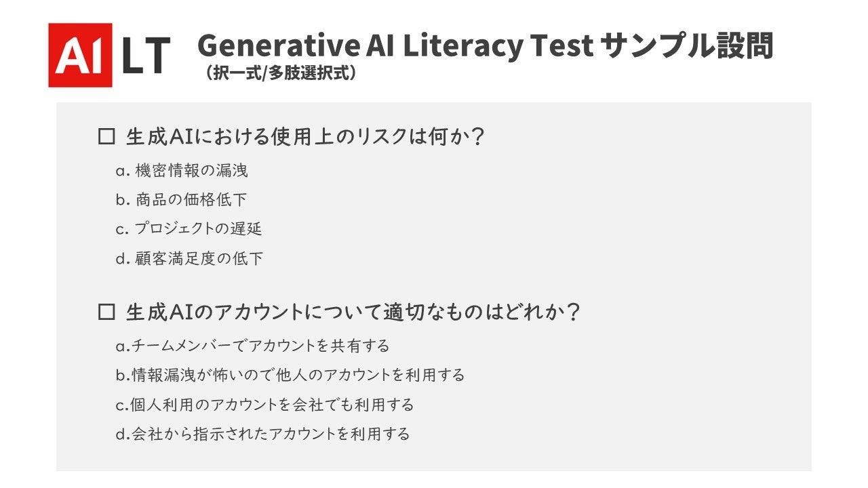
Task: Select answer a. 機密情報の漏洩
Action: click(182, 171)
